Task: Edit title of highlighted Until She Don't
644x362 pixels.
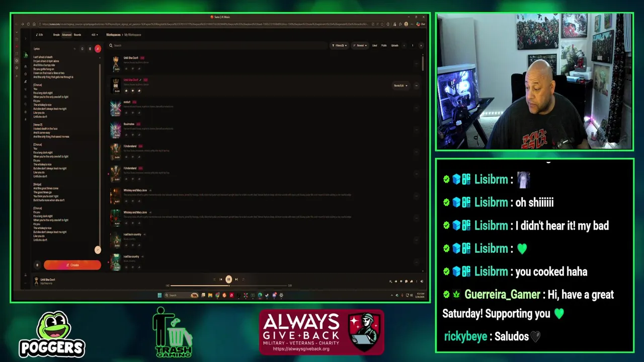Action: pos(140,80)
